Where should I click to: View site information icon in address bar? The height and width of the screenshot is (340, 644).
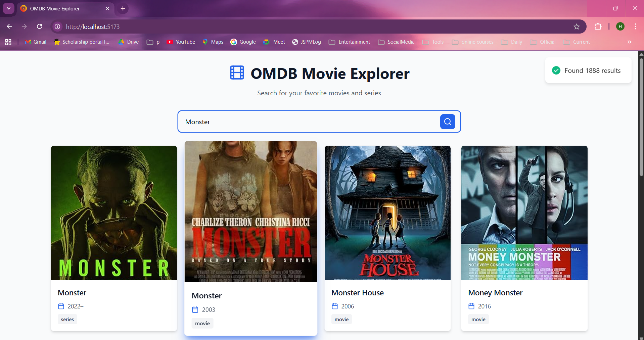[x=57, y=27]
